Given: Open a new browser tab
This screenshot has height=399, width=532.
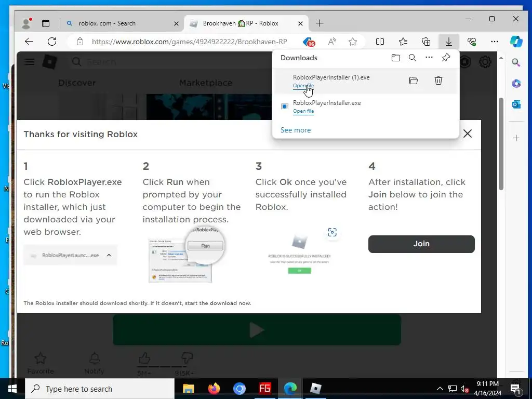Looking at the screenshot, I should pyautogui.click(x=320, y=23).
